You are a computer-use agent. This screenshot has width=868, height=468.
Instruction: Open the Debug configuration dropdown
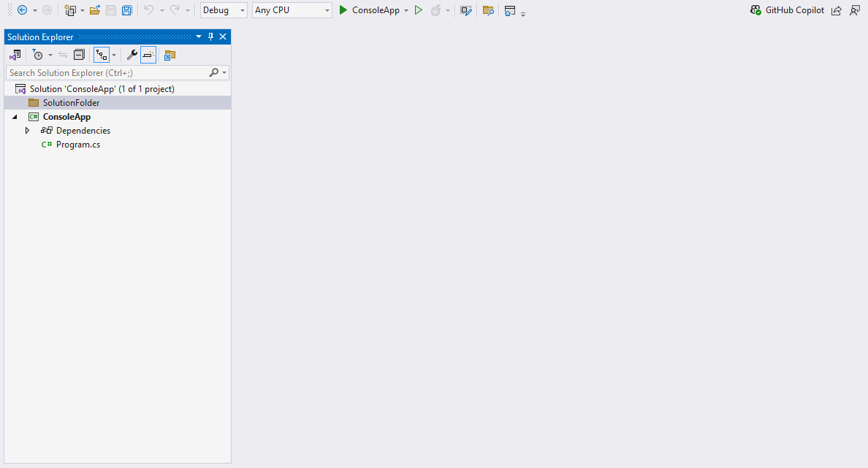click(241, 9)
